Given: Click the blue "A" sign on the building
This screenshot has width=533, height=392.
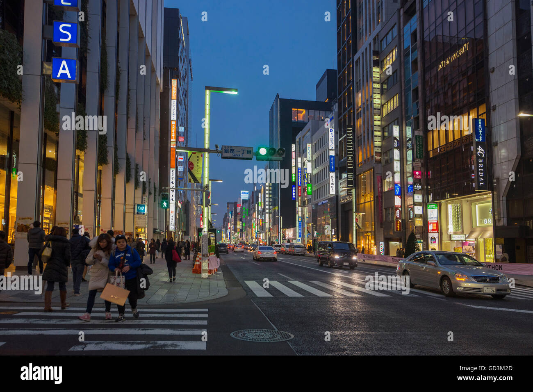Looking at the screenshot, I should (x=64, y=70).
